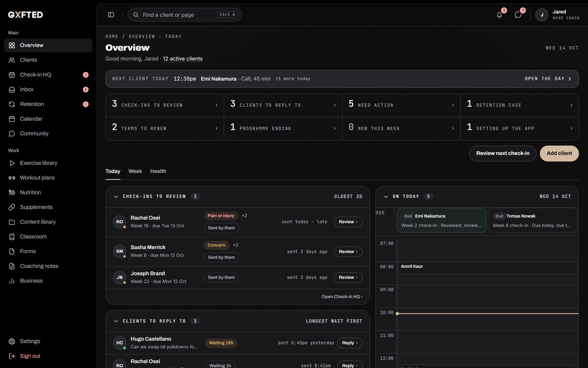Open Settings in the sidebar
588x368 pixels.
[x=48, y=341]
